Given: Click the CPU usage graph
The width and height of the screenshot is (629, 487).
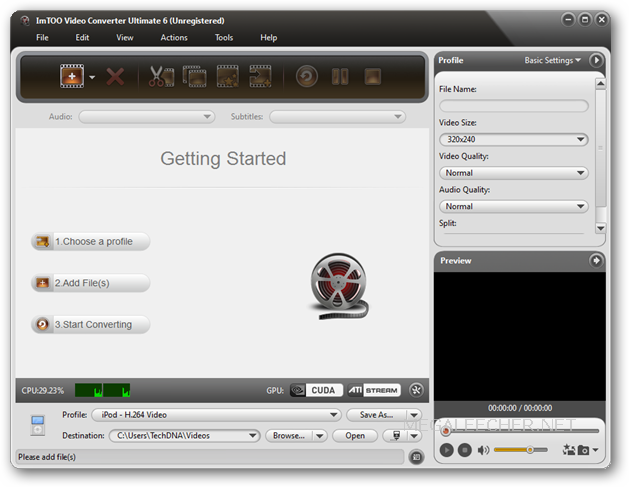Looking at the screenshot, I should tap(103, 390).
